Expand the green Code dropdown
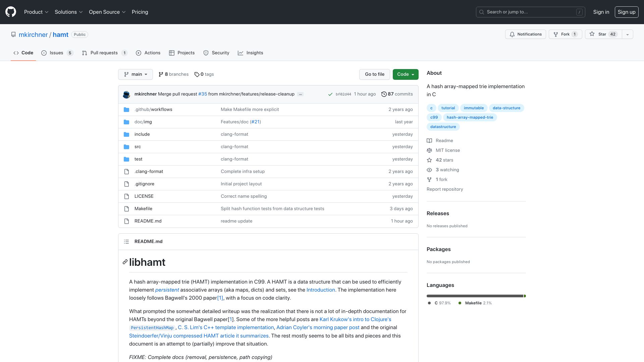Screen dimensions: 644x362 click(406, 74)
